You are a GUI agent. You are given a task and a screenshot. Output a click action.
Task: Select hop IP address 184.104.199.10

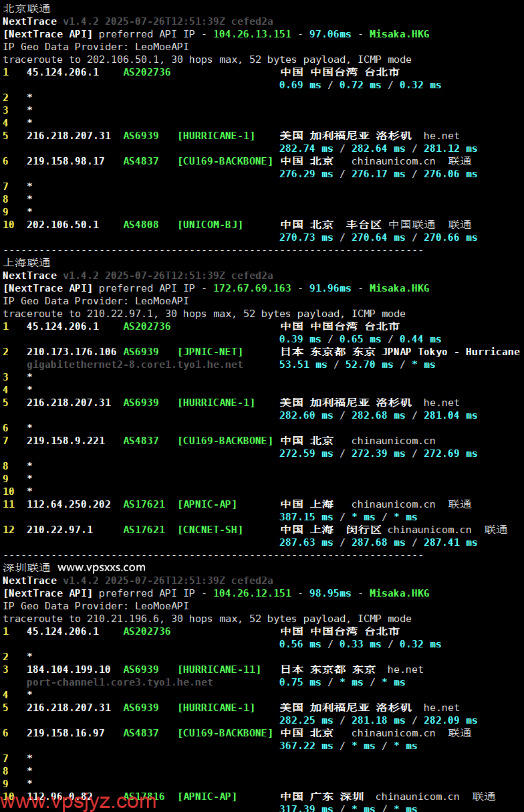(x=68, y=670)
